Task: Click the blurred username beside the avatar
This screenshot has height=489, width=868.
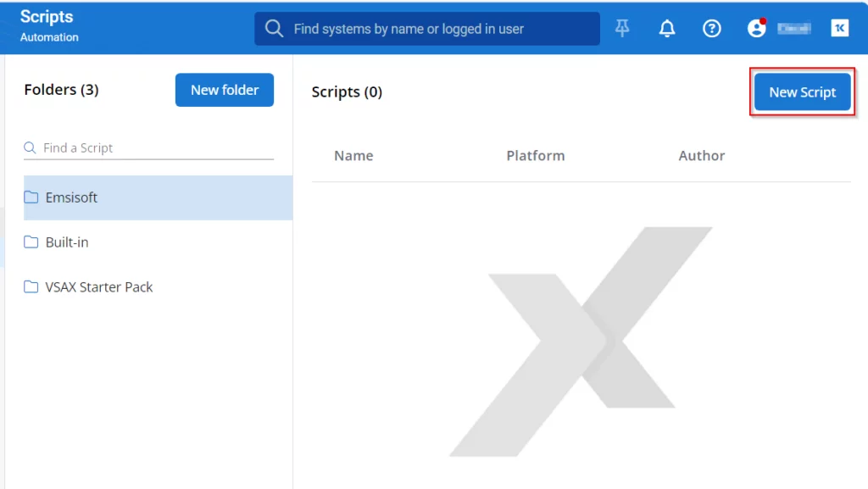Action: (x=794, y=28)
